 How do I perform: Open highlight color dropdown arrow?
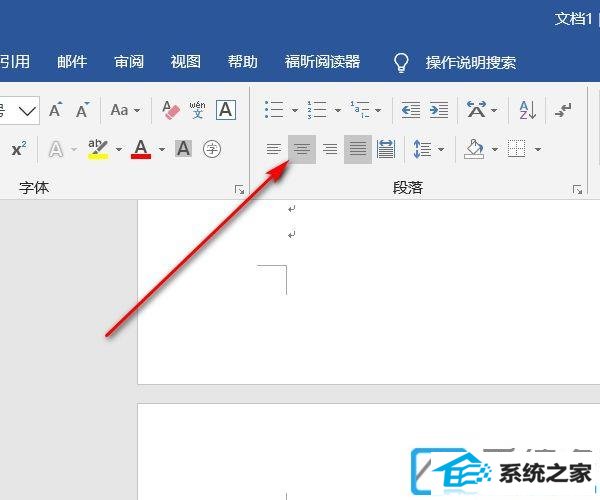pos(119,149)
